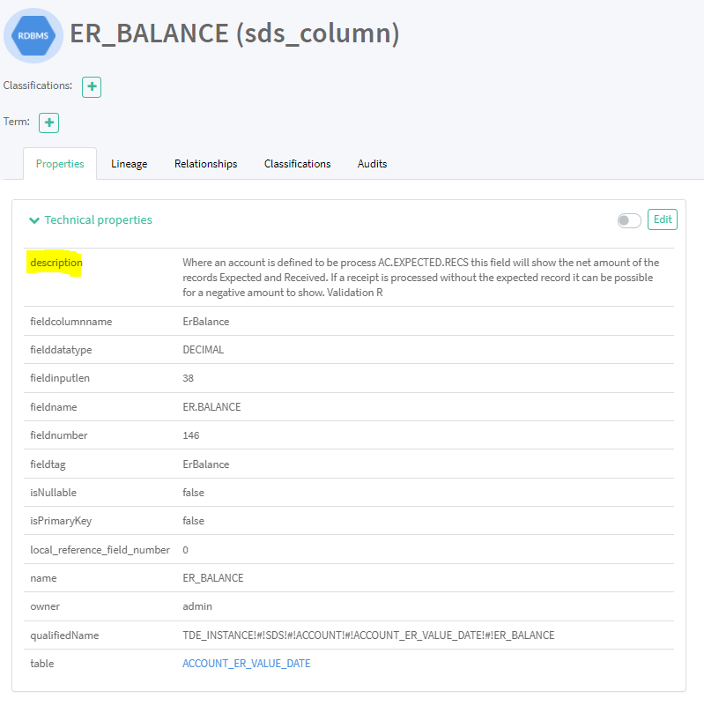Click the owner value admin

coord(197,606)
